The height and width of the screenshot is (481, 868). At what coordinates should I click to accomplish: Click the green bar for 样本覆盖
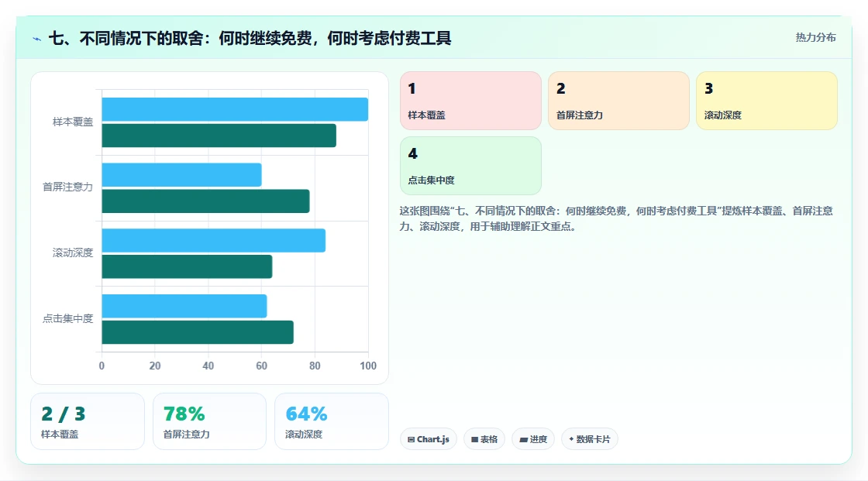pos(219,136)
